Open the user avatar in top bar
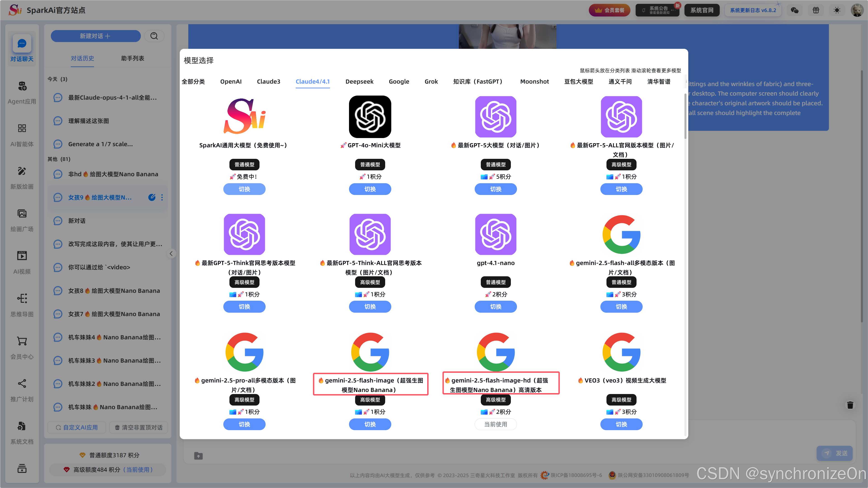 click(857, 10)
